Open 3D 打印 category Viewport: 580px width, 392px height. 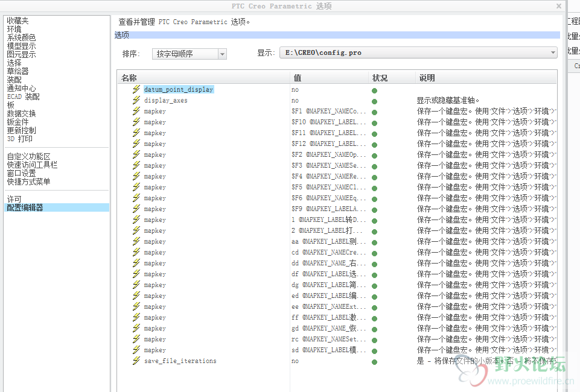[19, 139]
